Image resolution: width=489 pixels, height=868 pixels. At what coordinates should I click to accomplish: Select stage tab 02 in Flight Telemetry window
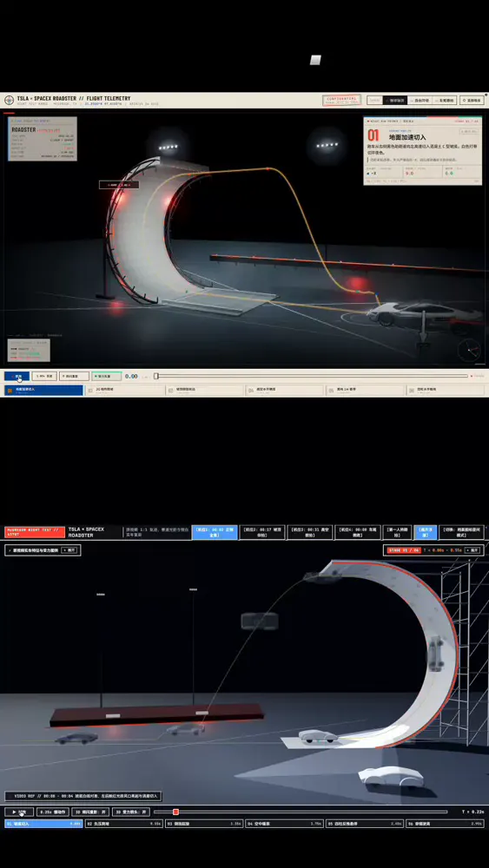point(125,391)
